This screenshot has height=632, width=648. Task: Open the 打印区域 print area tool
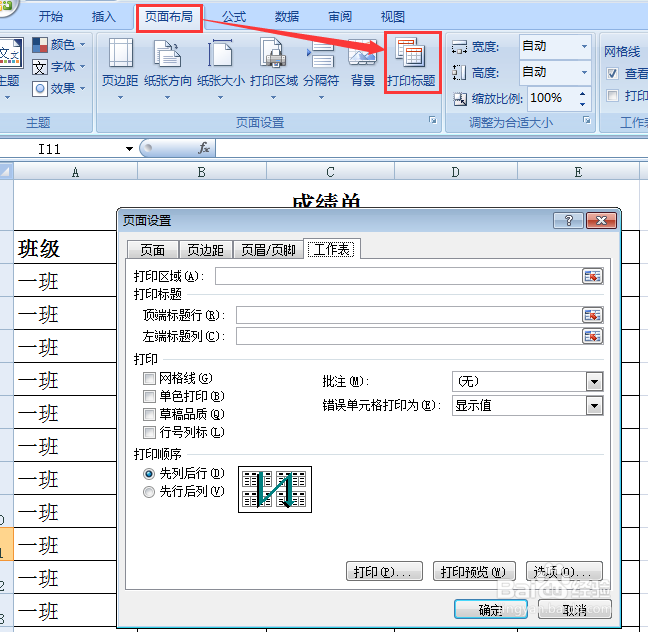[274, 68]
